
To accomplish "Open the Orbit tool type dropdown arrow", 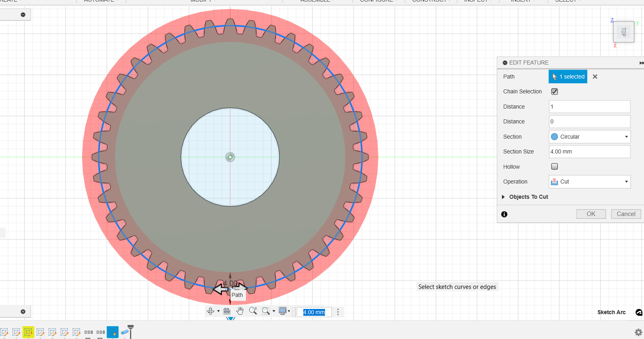I will pyautogui.click(x=218, y=311).
